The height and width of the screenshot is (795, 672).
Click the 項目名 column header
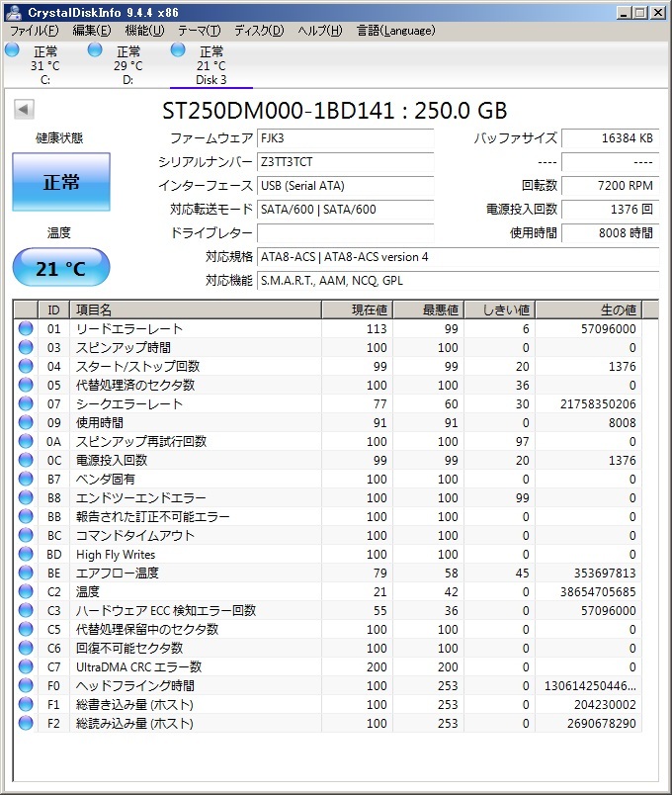(195, 309)
